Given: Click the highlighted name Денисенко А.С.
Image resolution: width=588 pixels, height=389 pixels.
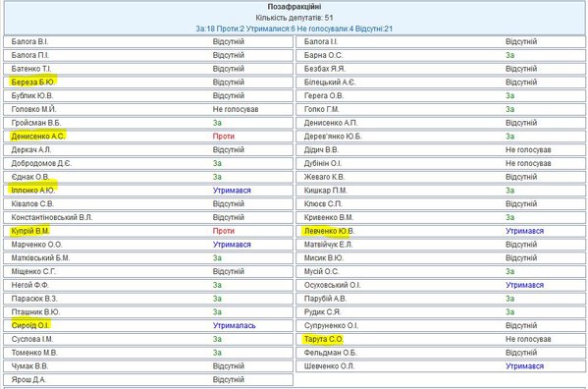Looking at the screenshot, I should (38, 137).
